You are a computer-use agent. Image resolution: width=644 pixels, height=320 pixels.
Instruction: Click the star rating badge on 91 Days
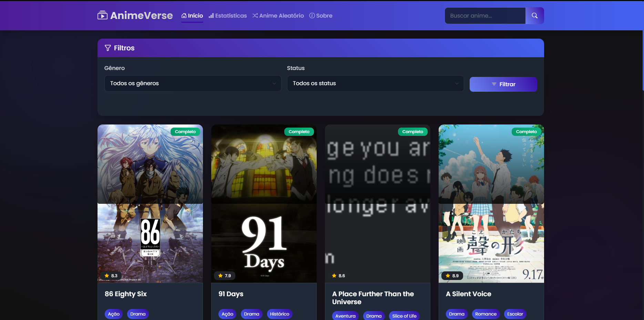tap(224, 276)
